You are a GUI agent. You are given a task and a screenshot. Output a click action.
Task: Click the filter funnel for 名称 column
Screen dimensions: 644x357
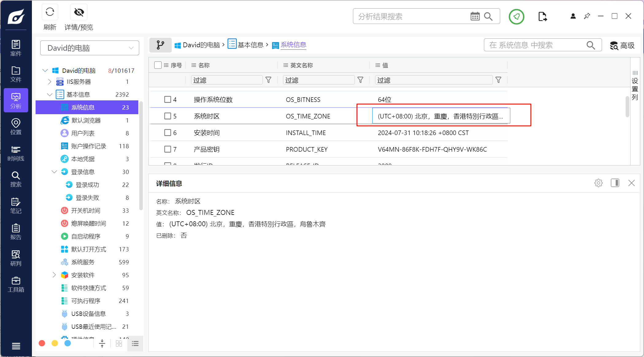[268, 80]
